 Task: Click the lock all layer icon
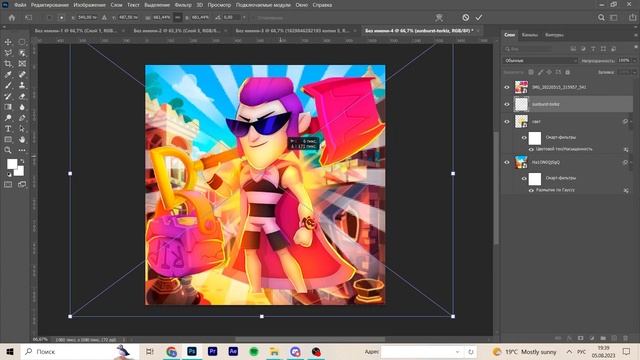pyautogui.click(x=568, y=72)
